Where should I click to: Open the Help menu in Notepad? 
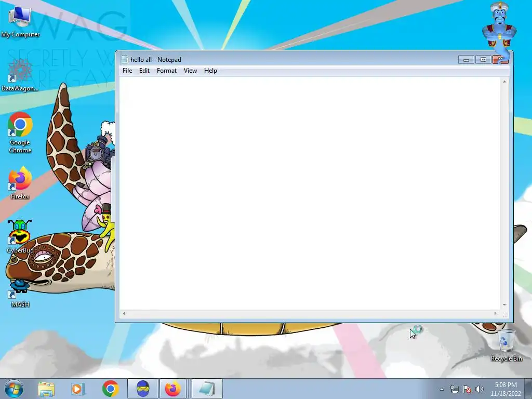pos(210,71)
